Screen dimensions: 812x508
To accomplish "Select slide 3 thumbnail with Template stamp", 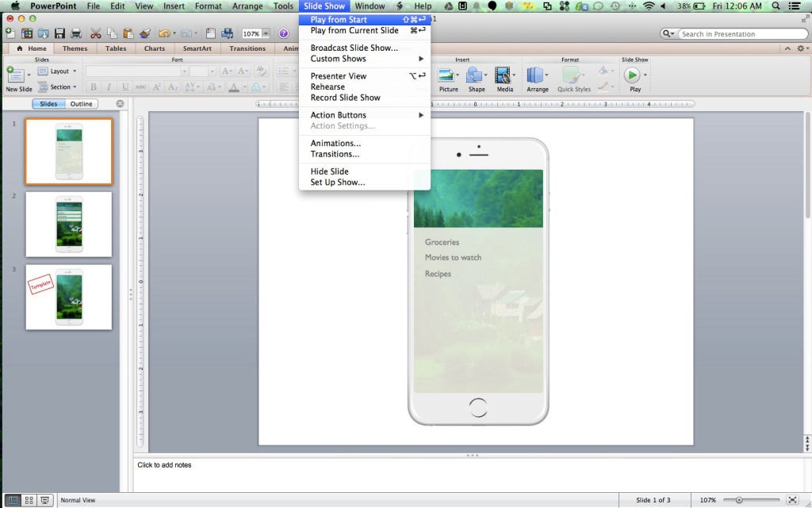I will pos(69,297).
